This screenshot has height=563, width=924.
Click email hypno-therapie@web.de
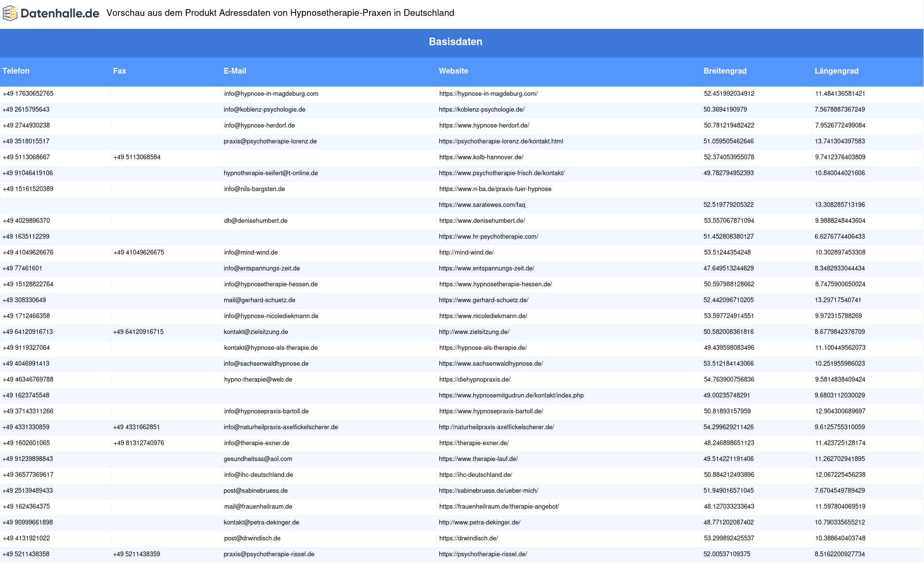[258, 380]
